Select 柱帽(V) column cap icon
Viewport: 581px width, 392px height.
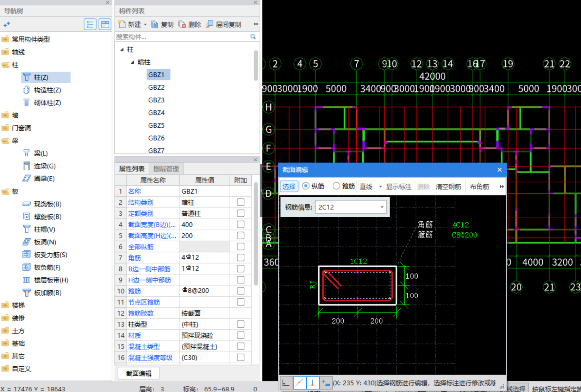(26, 229)
